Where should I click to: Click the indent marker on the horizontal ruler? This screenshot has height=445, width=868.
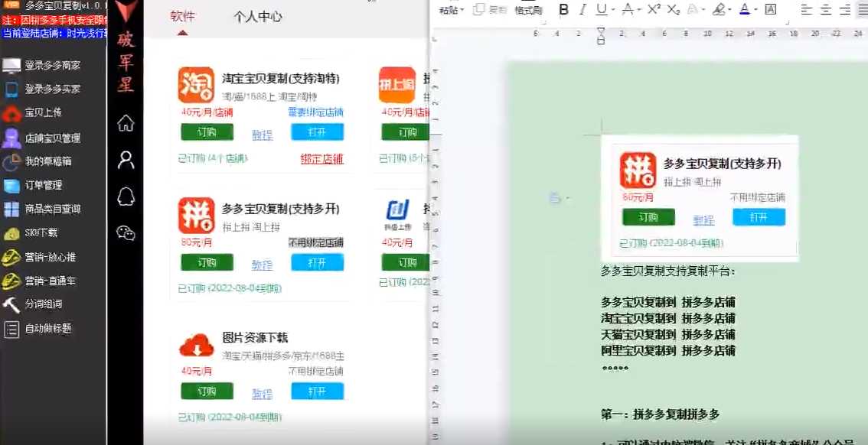pos(601,37)
